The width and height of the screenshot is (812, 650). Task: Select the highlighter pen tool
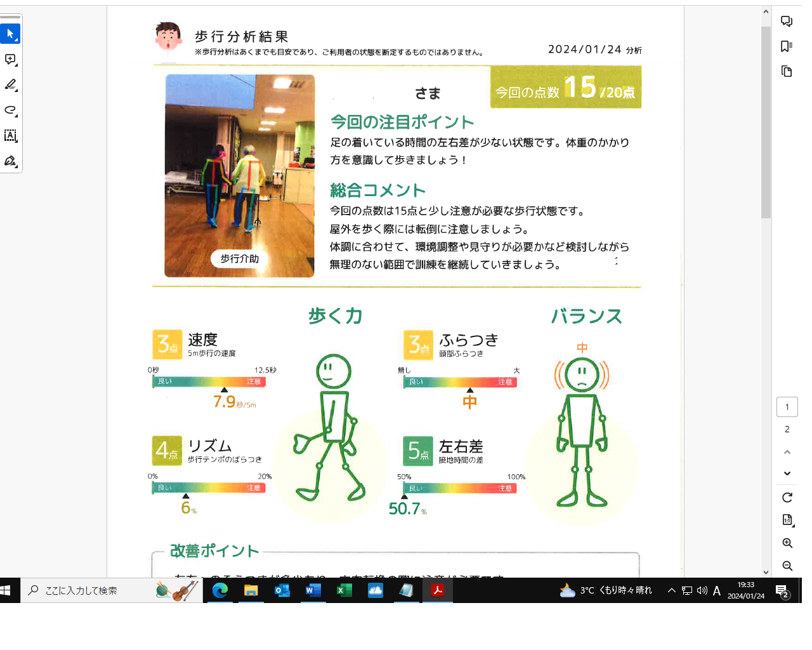[x=10, y=84]
